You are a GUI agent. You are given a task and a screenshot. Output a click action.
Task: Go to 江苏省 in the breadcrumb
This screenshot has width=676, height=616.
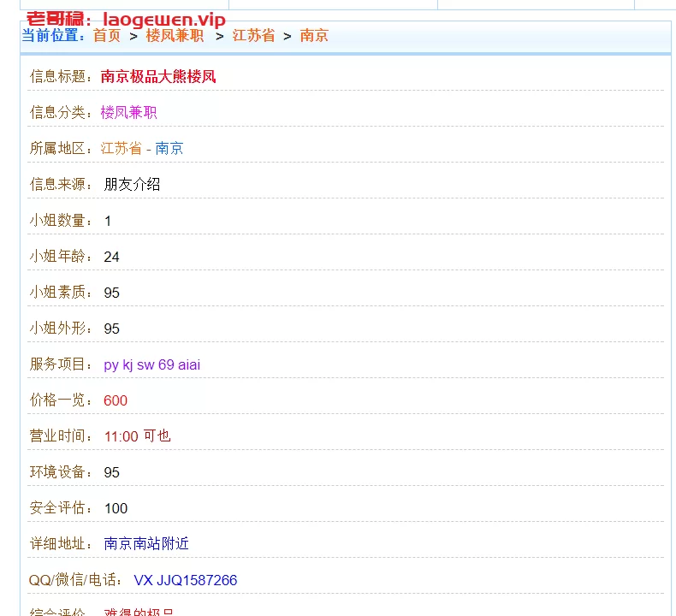click(253, 36)
